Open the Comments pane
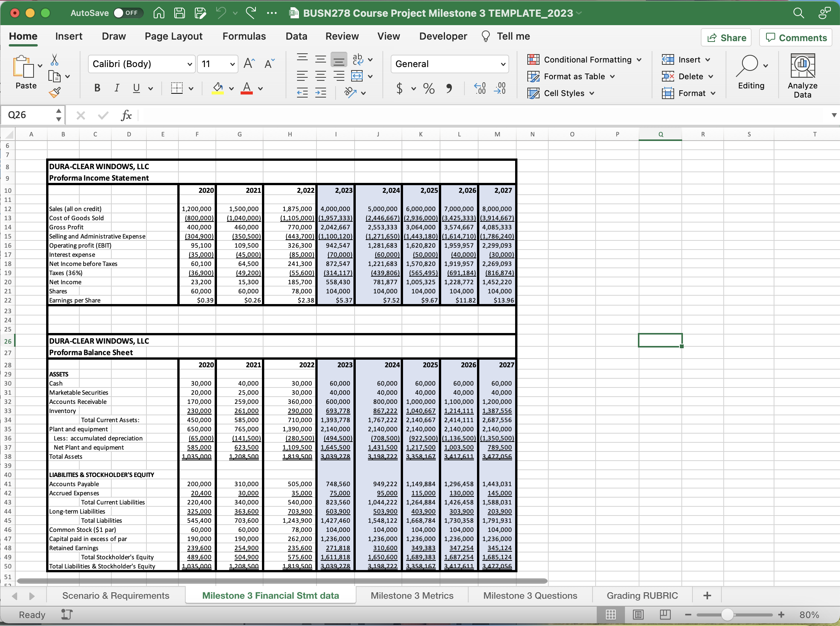This screenshot has height=626, width=840. [x=796, y=38]
